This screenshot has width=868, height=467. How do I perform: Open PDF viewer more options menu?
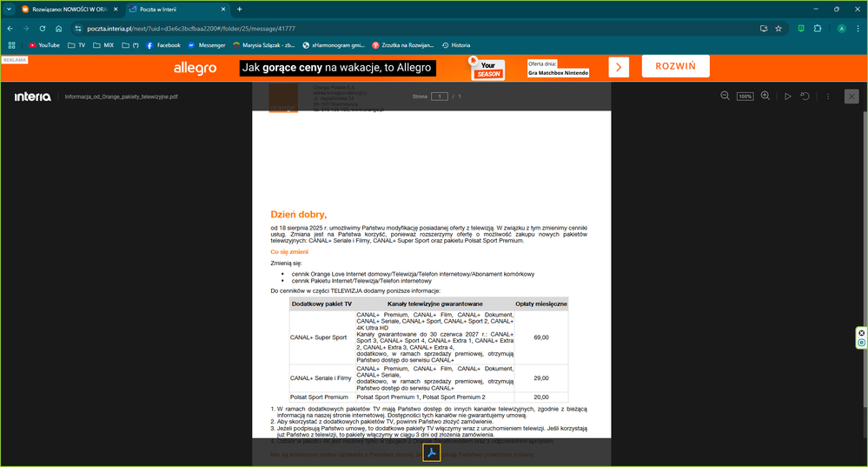pyautogui.click(x=828, y=97)
